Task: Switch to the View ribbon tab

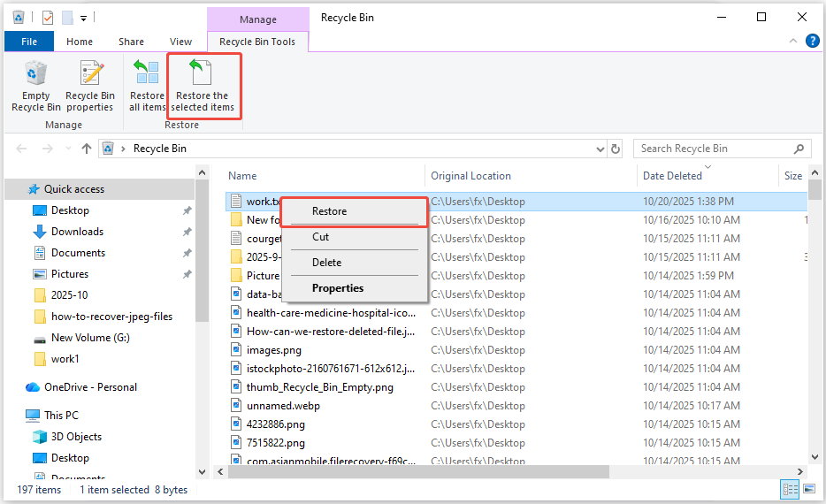Action: coord(180,42)
